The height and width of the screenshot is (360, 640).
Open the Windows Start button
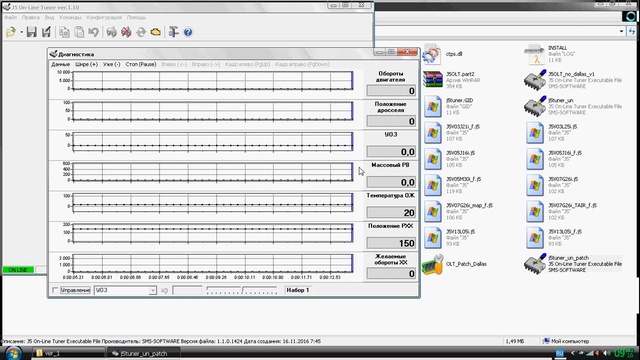pos(13,353)
